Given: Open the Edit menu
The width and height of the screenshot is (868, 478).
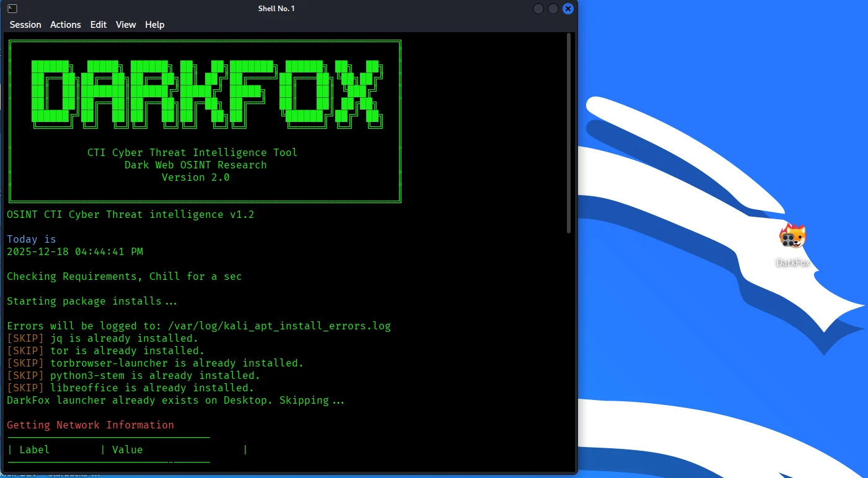Looking at the screenshot, I should [99, 25].
